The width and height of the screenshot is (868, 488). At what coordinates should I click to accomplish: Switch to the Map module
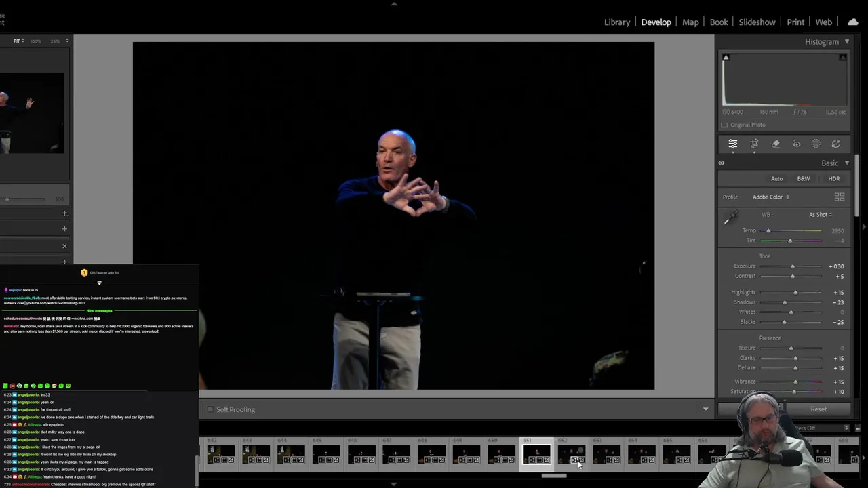click(690, 22)
